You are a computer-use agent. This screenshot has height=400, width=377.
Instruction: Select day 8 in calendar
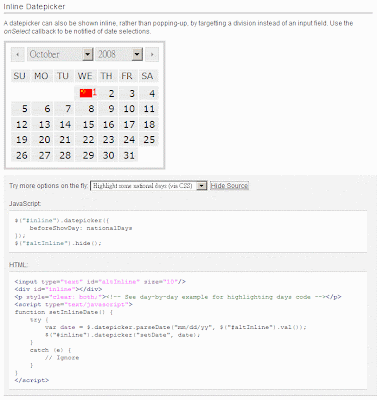point(86,109)
